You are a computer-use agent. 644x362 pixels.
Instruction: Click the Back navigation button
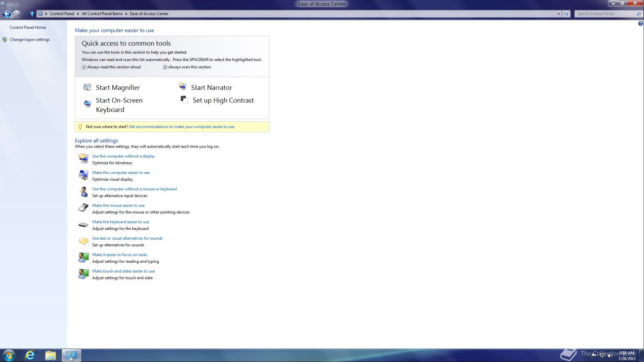(x=7, y=14)
